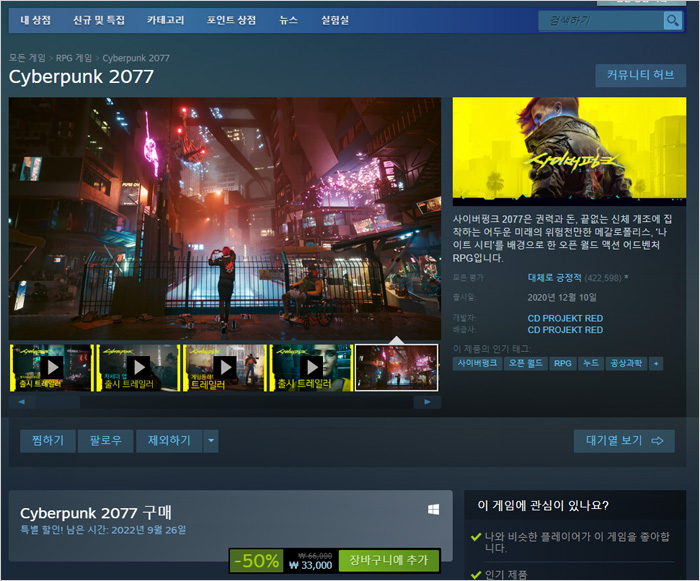
Task: Go to 포인트 상점 tab
Action: pos(231,20)
